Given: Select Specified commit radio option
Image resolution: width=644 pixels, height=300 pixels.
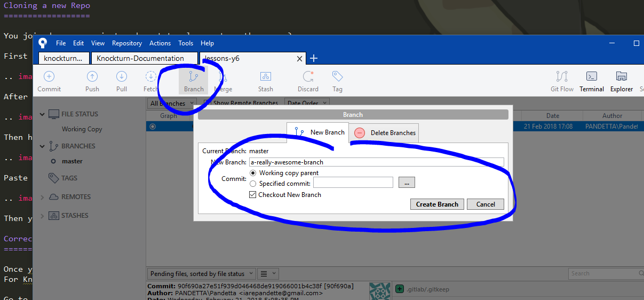Looking at the screenshot, I should 253,184.
